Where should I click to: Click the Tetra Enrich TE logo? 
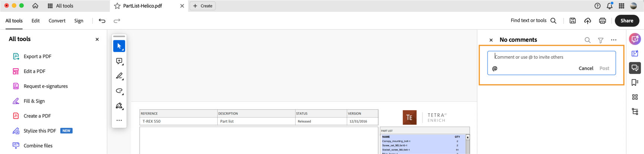[x=410, y=118]
